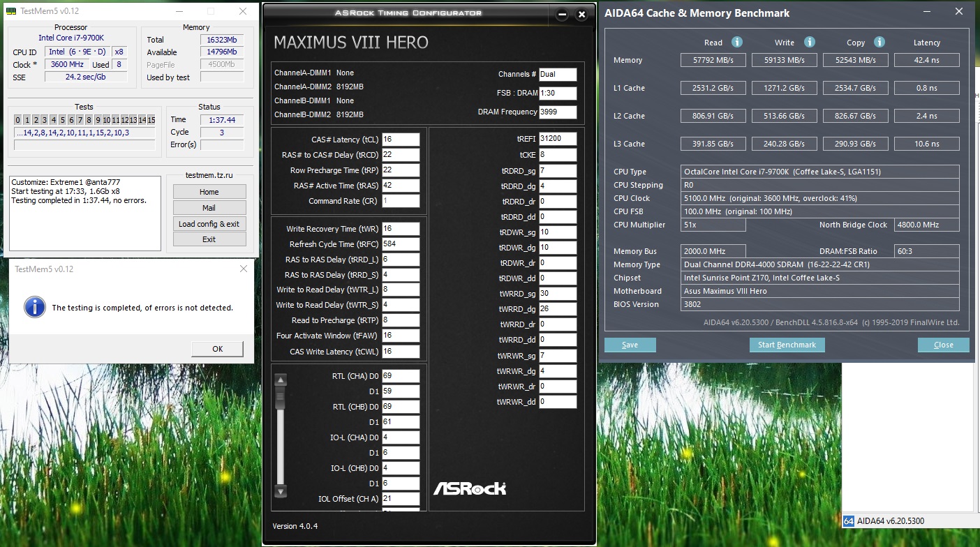Open the testmem.tz.ru link label

(x=209, y=175)
